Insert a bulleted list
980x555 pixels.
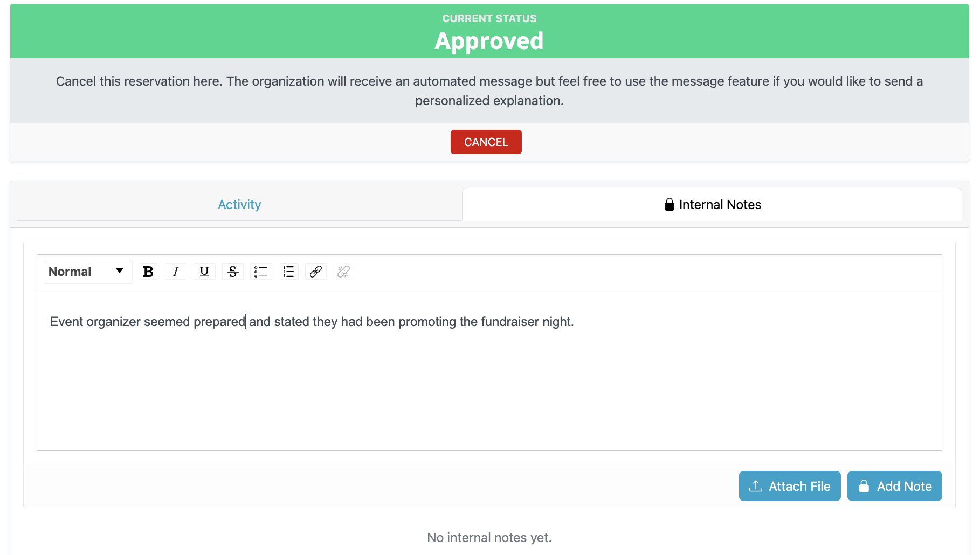261,272
